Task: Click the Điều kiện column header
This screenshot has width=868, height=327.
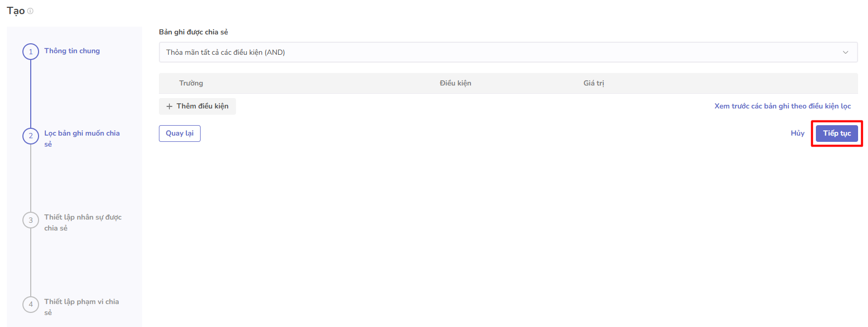Action: pos(455,83)
